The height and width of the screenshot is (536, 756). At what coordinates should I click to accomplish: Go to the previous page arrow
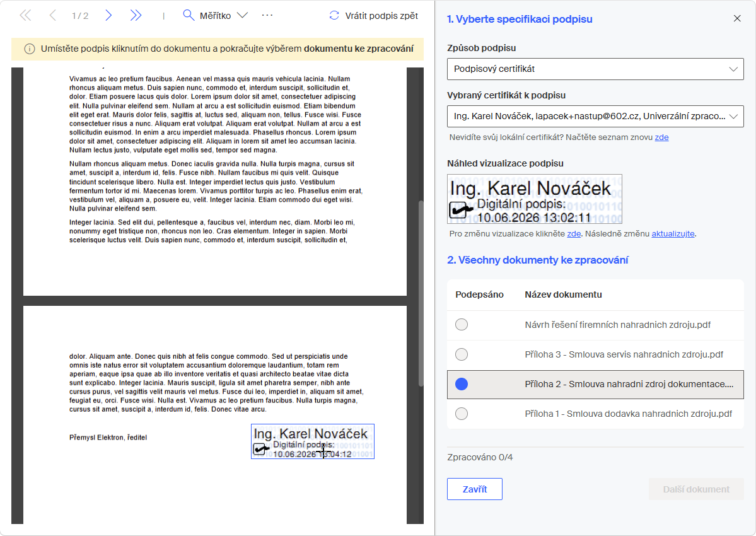(52, 15)
